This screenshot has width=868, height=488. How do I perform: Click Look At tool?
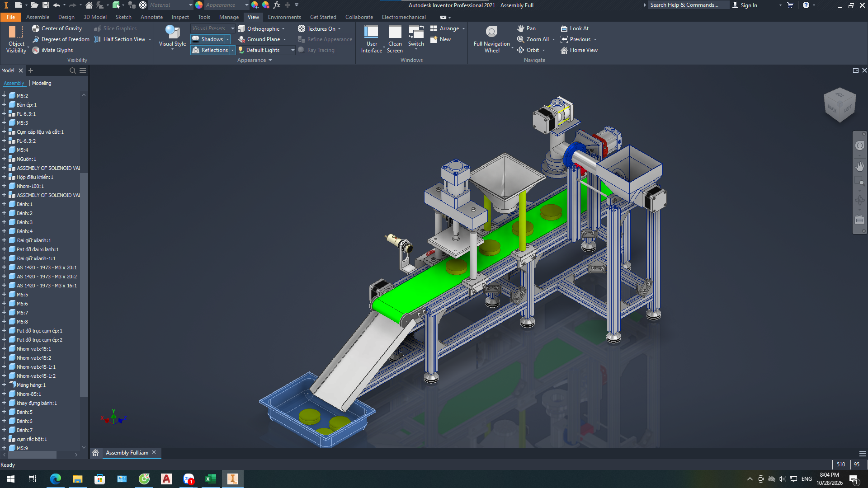(575, 28)
